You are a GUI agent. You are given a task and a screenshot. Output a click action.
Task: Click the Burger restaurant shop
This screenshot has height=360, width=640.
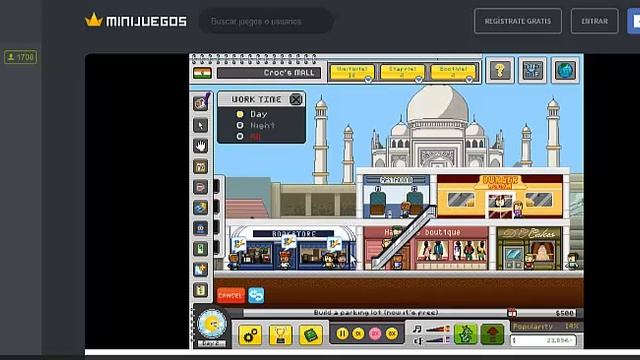500,196
